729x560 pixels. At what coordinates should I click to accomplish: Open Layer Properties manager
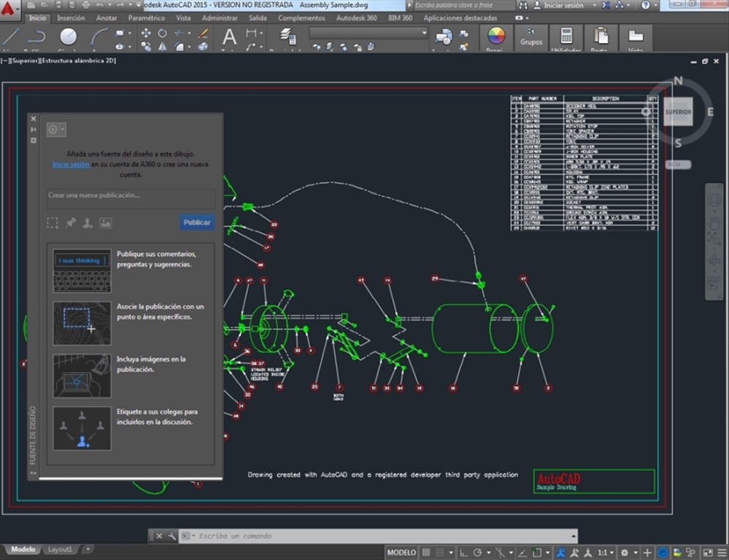288,36
